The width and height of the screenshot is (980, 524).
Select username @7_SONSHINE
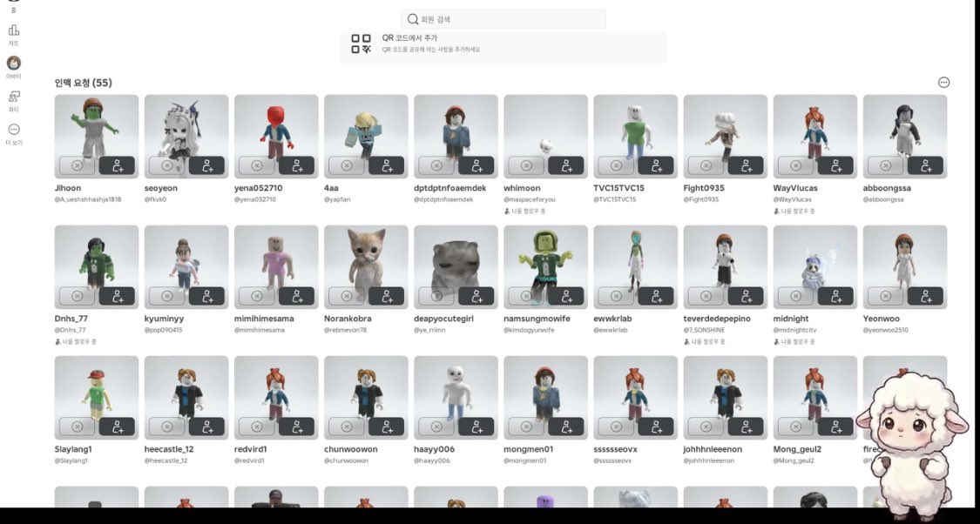[704, 331]
